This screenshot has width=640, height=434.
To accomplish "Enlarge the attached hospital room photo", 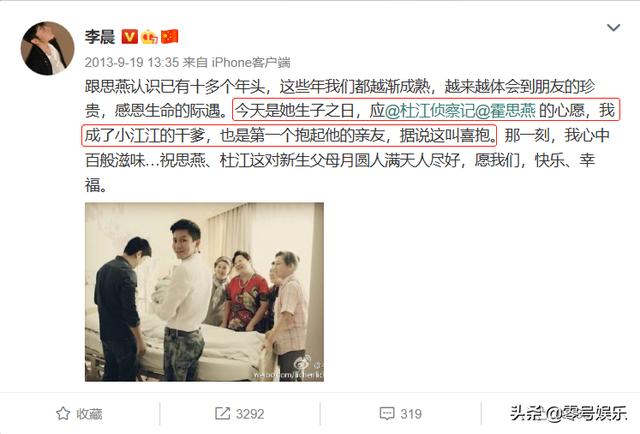I will (x=204, y=292).
